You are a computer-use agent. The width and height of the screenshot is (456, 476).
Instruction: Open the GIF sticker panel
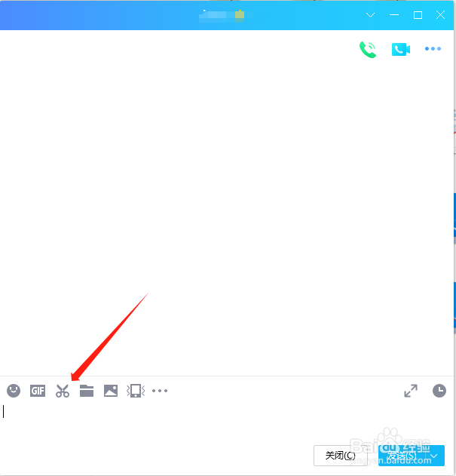(x=38, y=391)
